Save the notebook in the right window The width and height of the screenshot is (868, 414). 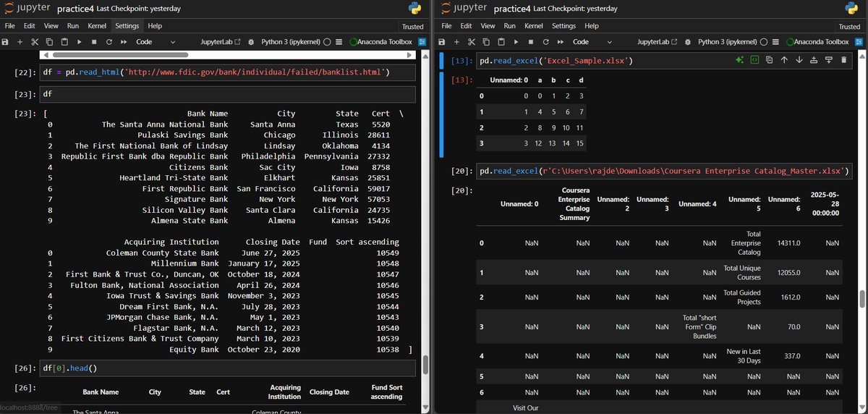click(x=443, y=42)
